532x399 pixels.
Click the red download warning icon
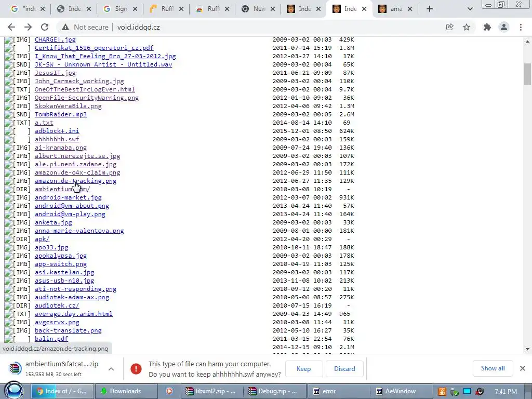136,369
